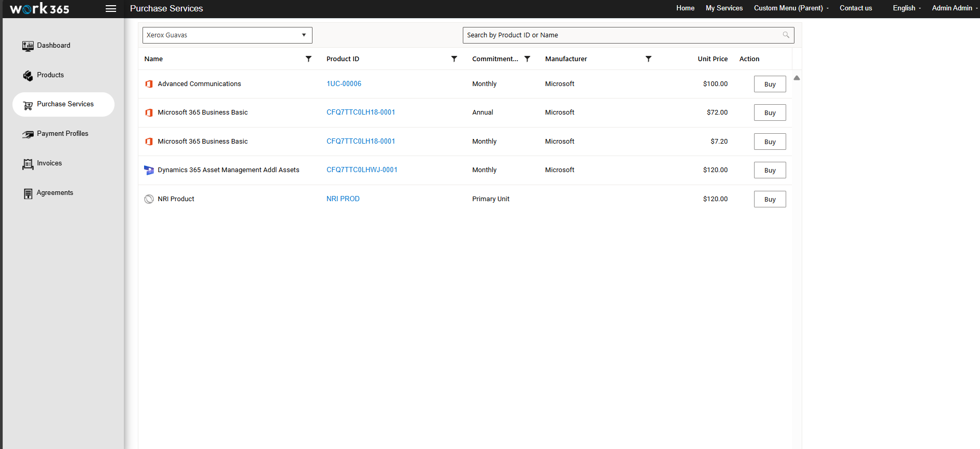Click the Agreements document icon
Viewport: 980px width, 449px height.
click(27, 193)
